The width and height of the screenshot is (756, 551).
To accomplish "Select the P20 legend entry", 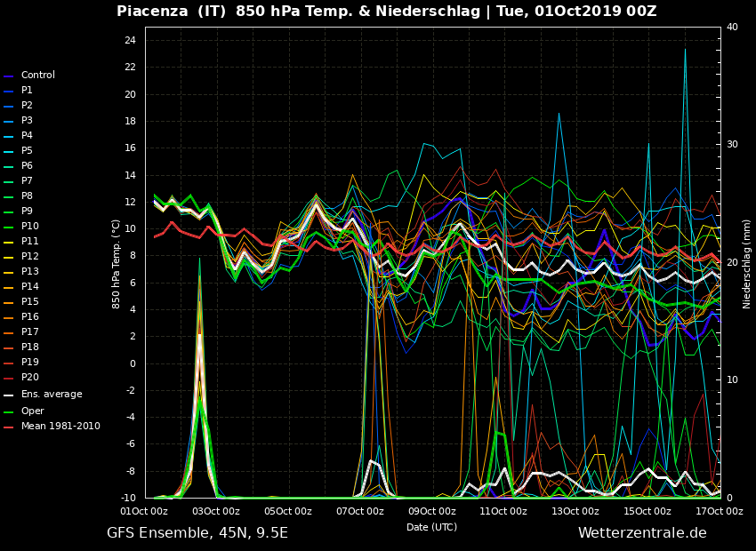I will coord(29,378).
